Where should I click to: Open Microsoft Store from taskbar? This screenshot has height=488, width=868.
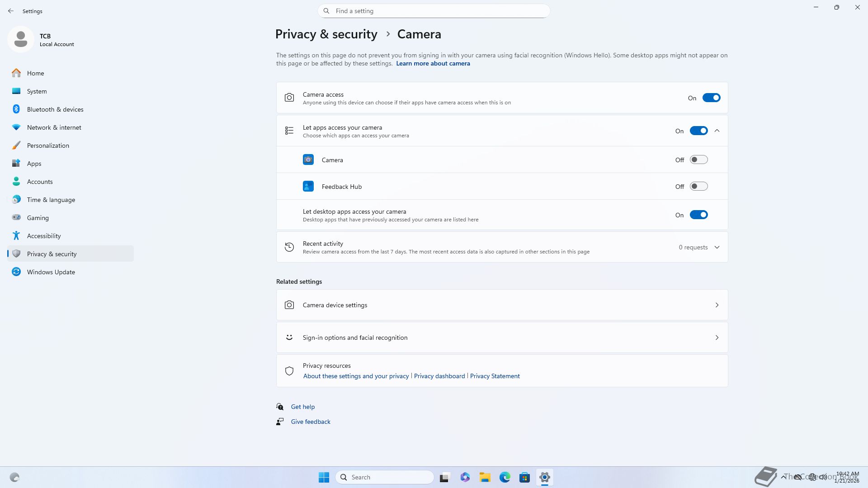click(x=524, y=477)
